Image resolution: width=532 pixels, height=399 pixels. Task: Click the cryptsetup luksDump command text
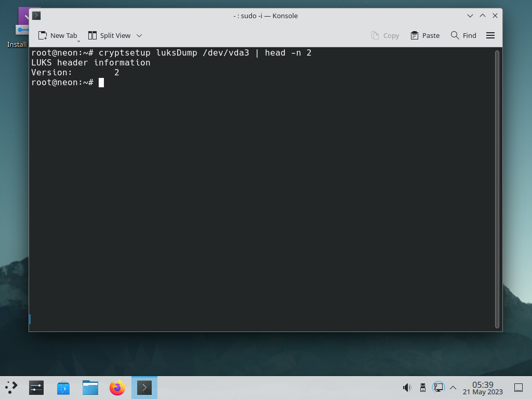205,53
